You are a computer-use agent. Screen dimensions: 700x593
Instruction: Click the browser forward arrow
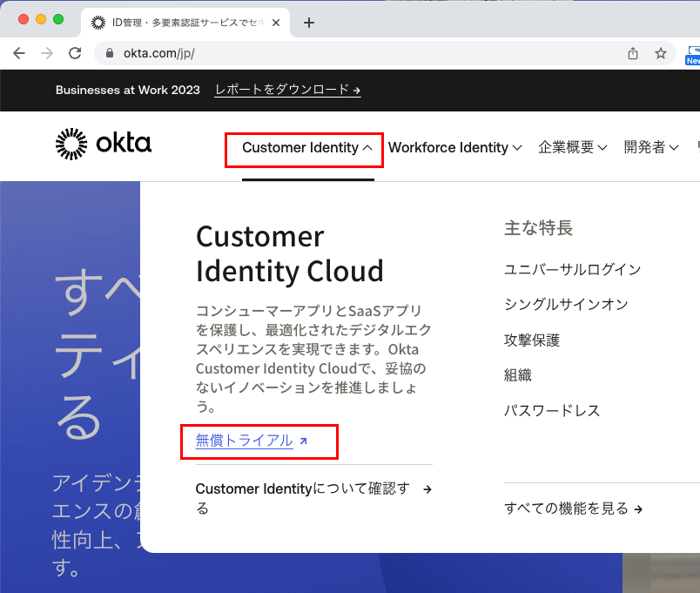pos(47,53)
